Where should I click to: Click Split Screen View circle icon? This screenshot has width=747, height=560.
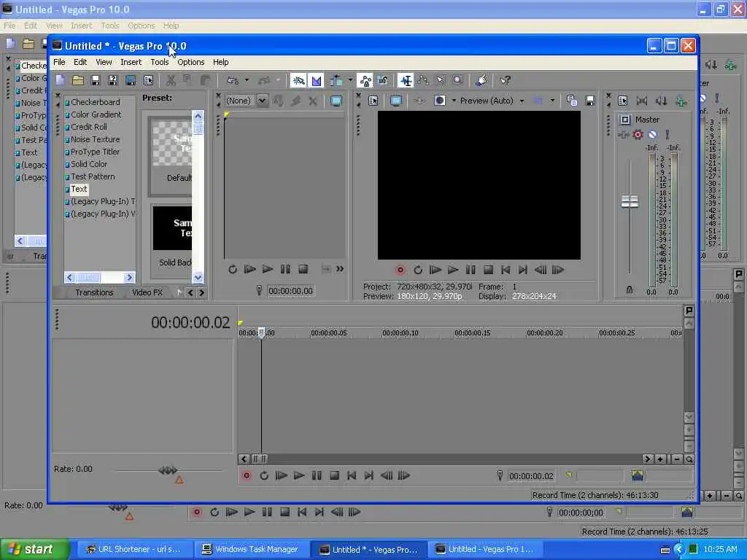point(440,101)
